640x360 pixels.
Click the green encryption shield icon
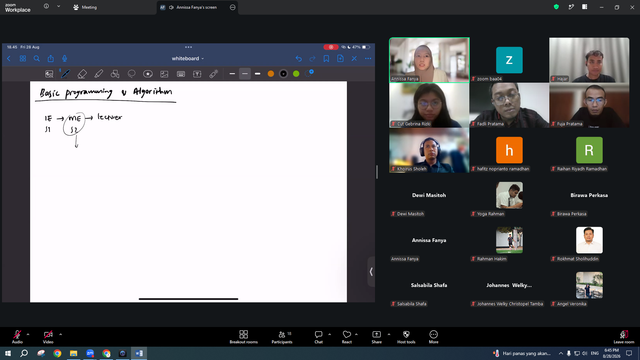(x=556, y=7)
